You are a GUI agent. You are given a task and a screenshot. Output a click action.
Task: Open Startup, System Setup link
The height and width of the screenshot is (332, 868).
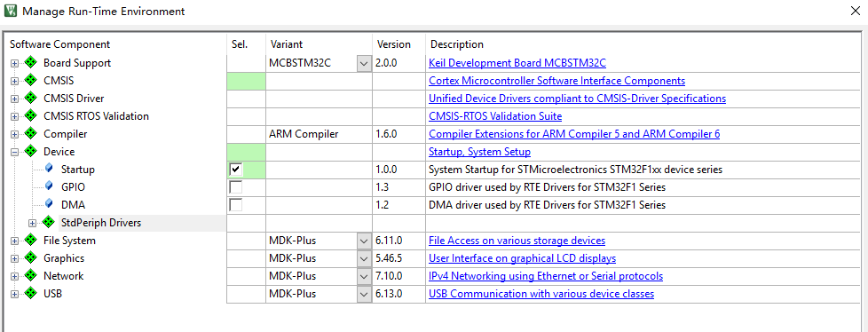[480, 152]
